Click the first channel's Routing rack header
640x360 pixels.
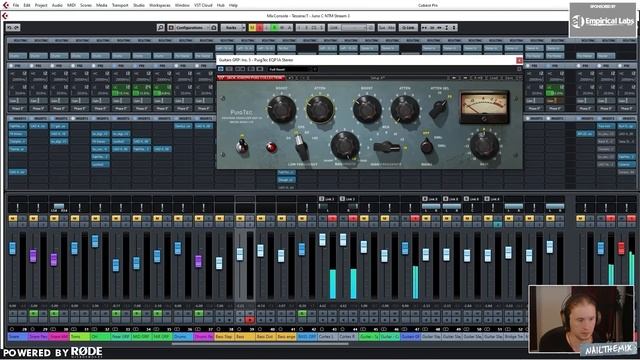18,40
